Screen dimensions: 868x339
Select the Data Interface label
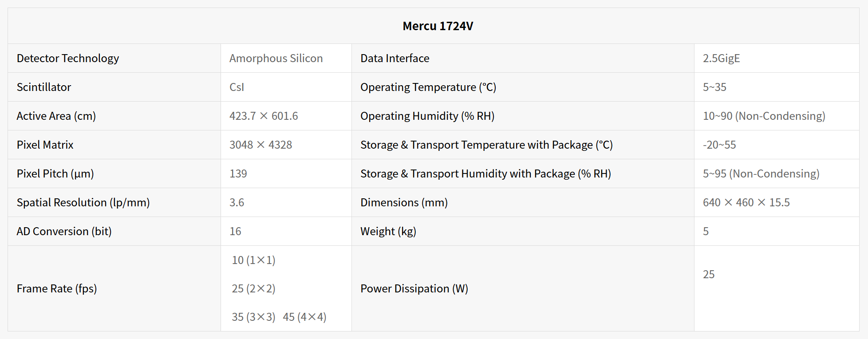[x=395, y=58]
